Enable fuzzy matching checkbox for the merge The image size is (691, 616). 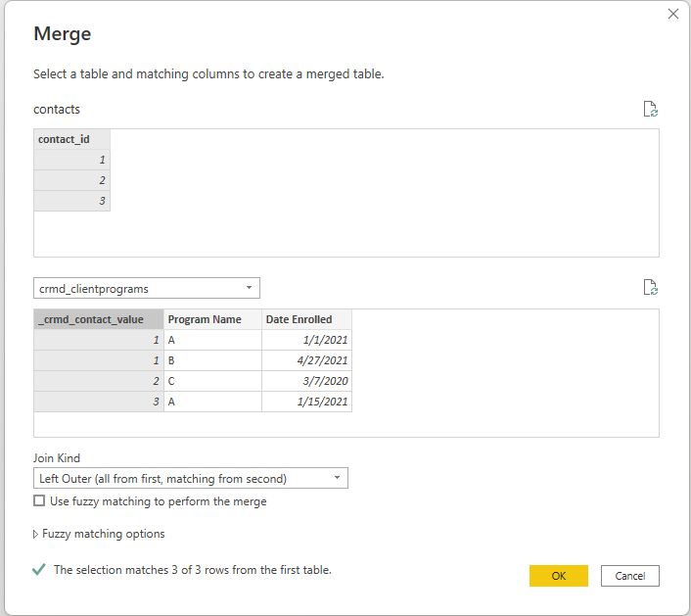coord(39,500)
